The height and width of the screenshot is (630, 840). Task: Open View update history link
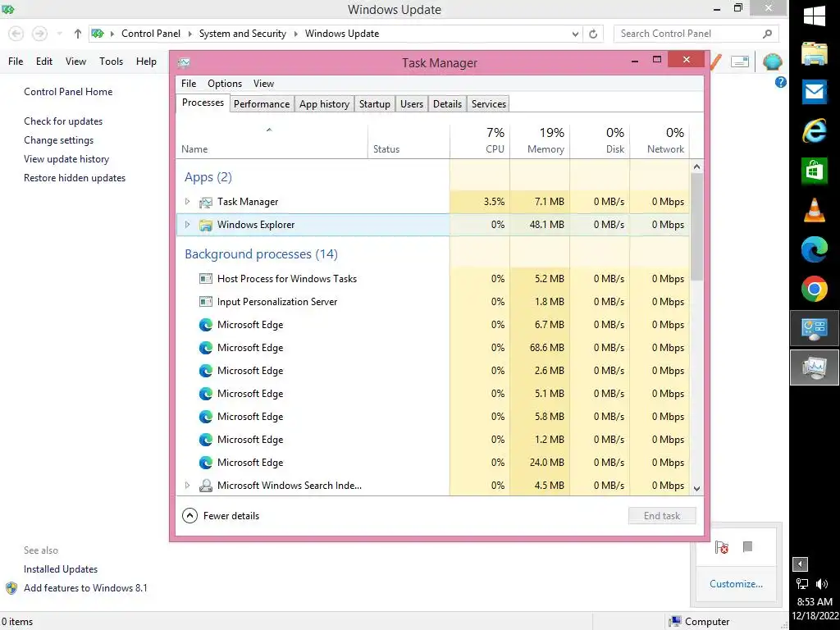click(x=66, y=159)
